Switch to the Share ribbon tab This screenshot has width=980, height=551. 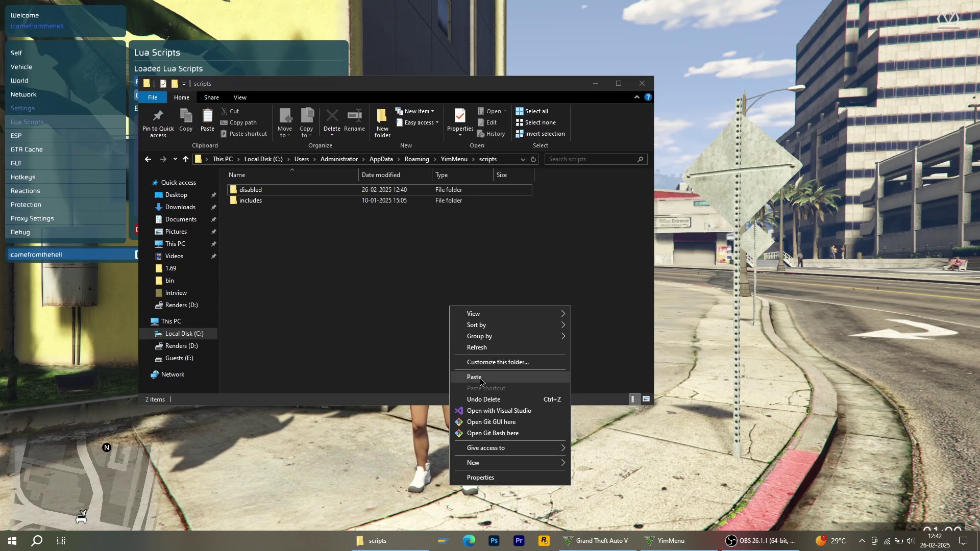[x=211, y=97]
